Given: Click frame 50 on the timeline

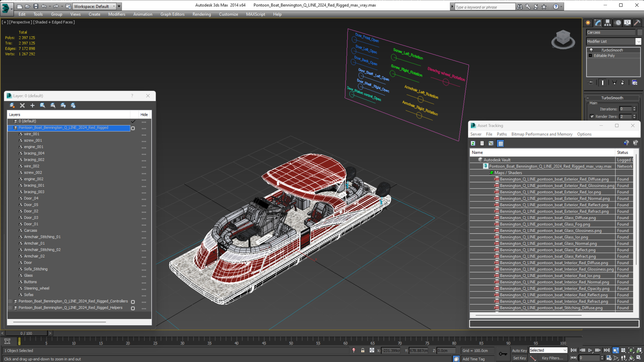Looking at the screenshot, I should pos(291,340).
